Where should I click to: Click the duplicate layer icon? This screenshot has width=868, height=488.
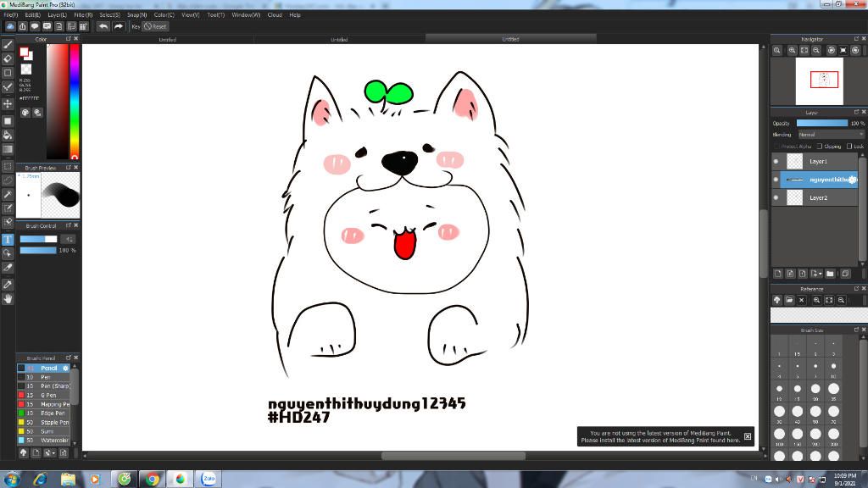[x=845, y=274]
